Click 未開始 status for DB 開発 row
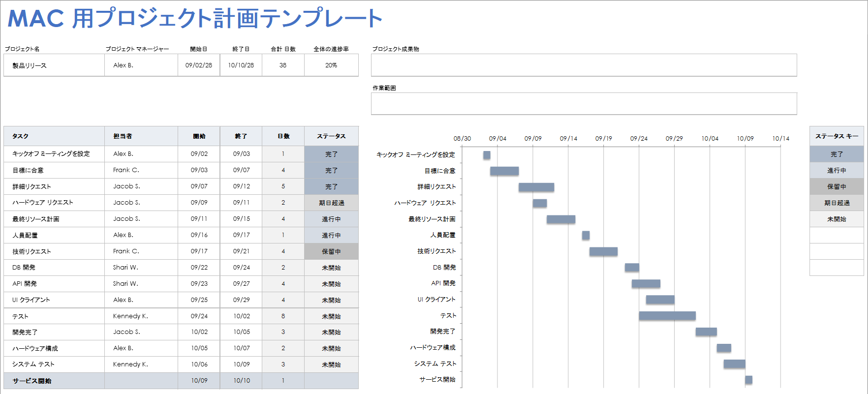 click(331, 268)
